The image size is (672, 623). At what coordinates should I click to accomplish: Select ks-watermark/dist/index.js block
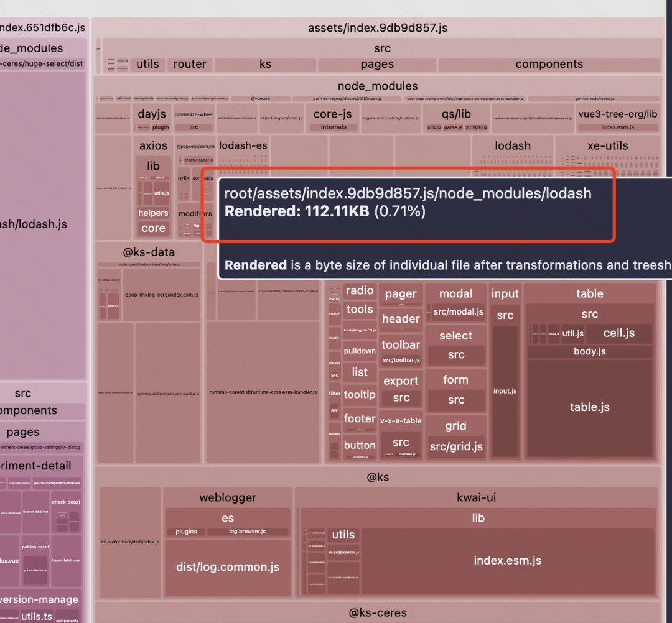click(x=130, y=542)
